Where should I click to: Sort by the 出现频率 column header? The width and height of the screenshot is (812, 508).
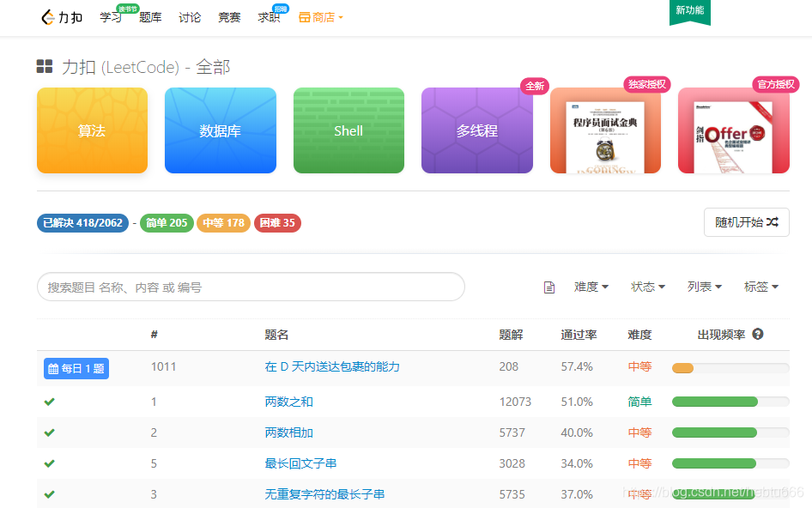point(721,335)
